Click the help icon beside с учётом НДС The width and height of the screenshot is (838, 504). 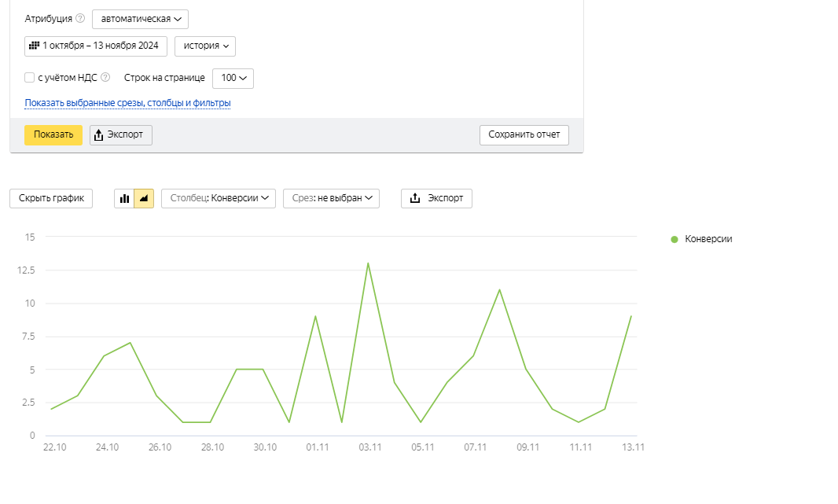point(105,78)
